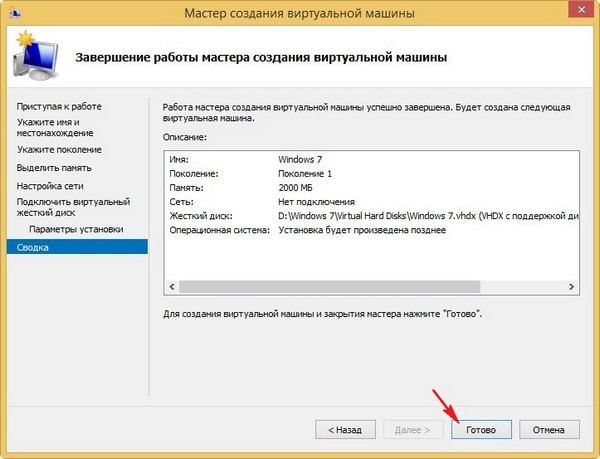Click the left arrow of the horizontal scrollbar
600x459 pixels.
click(171, 286)
